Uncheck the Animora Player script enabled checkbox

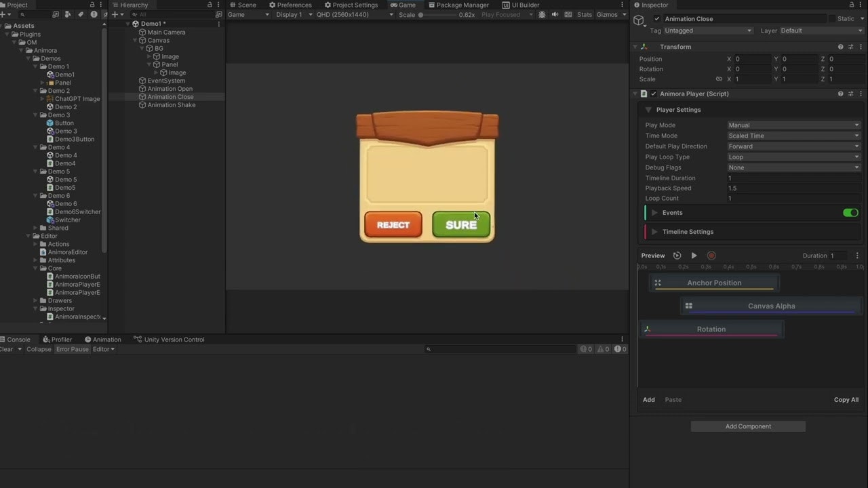[654, 94]
